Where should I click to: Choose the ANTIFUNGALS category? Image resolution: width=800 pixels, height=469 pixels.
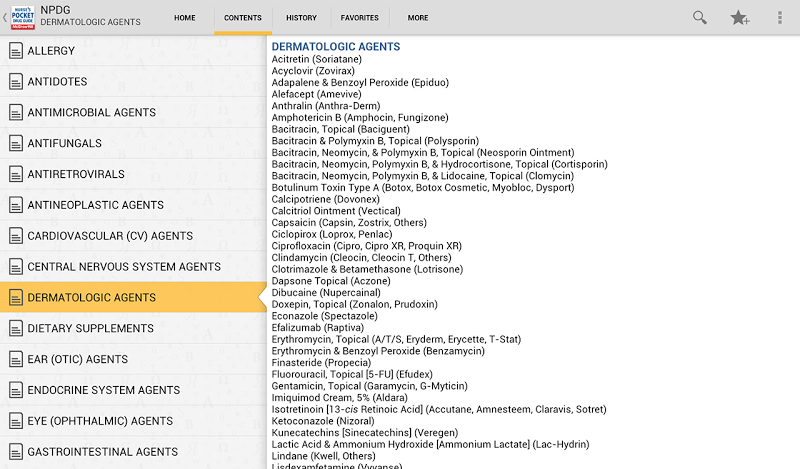[x=133, y=143]
